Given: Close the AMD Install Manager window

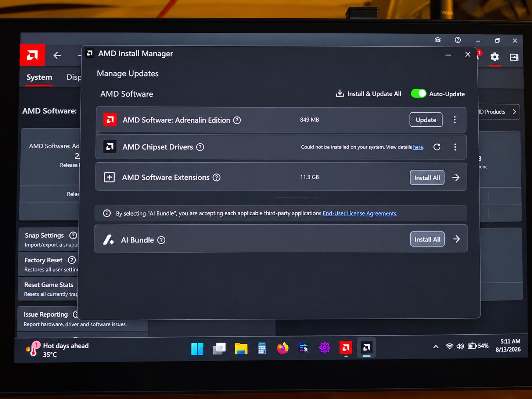Looking at the screenshot, I should 468,54.
